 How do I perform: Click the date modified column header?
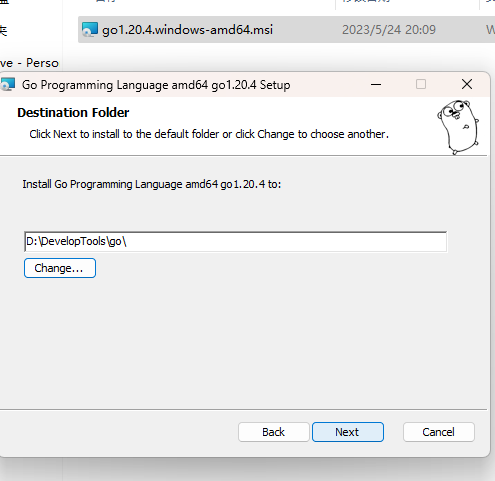(x=367, y=2)
